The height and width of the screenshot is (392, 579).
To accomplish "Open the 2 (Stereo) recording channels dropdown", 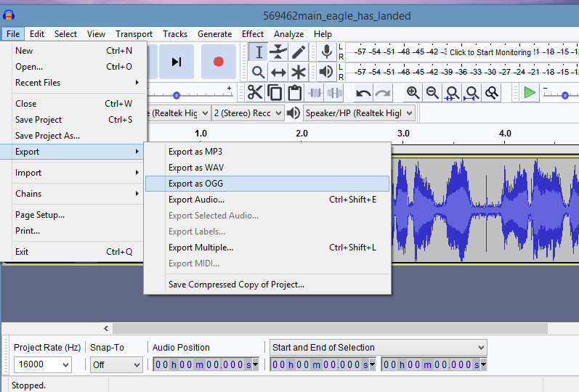I will [x=248, y=113].
